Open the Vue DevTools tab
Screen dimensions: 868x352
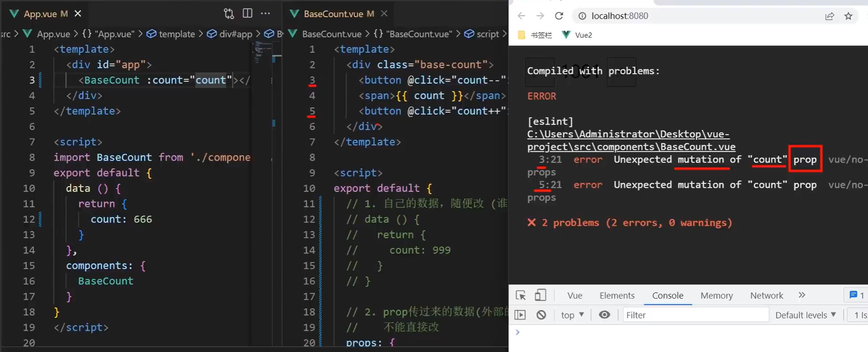tap(575, 295)
